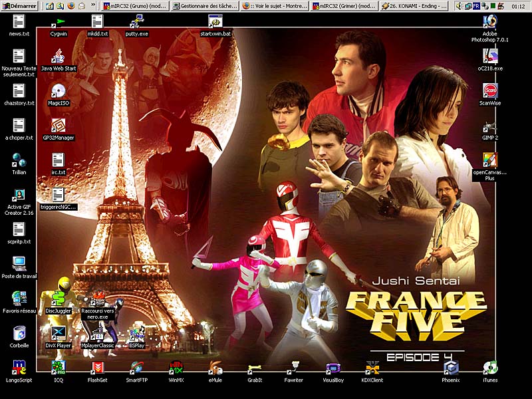Screen dimensions: 532x399
Task: Launch the VisualBoy shortcut
Action: [333, 372]
